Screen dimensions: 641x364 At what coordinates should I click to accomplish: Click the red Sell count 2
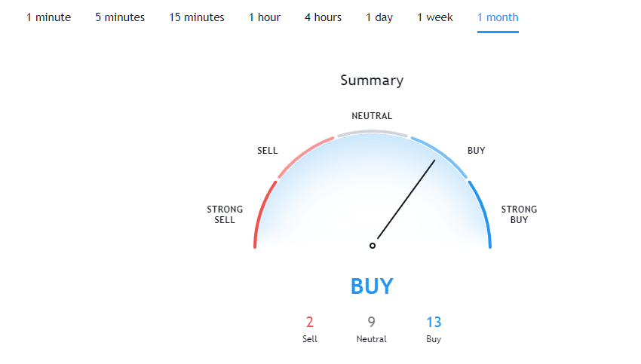tap(310, 323)
